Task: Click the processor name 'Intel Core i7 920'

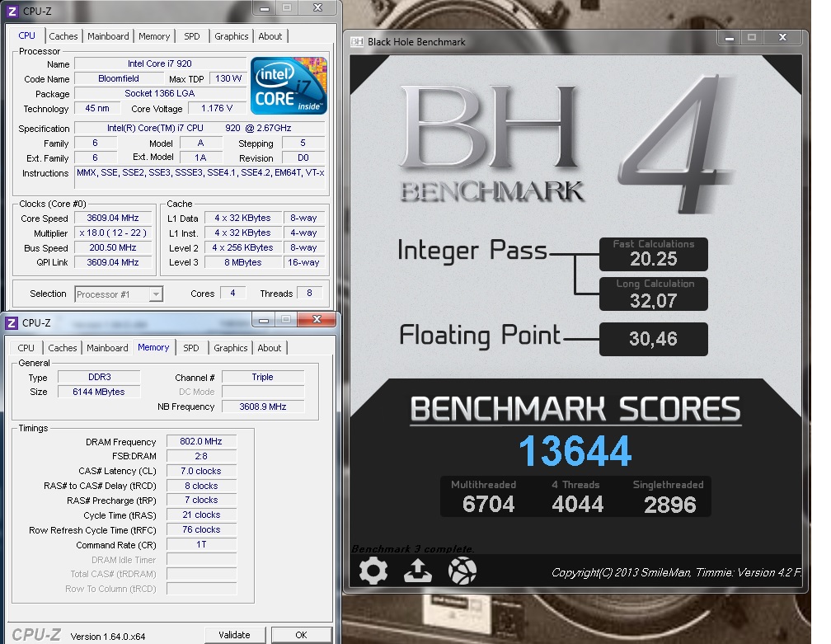Action: 160,63
